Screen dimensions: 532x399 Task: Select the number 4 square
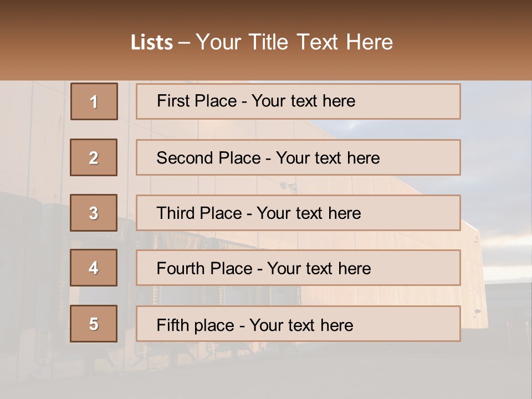(x=94, y=268)
